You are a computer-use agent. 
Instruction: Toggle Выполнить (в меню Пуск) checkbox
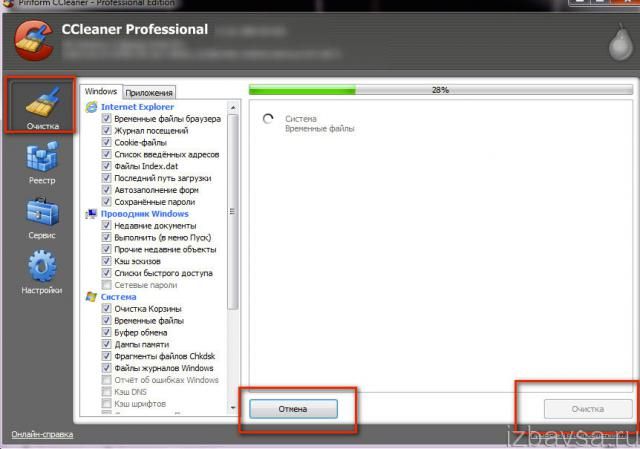click(106, 237)
